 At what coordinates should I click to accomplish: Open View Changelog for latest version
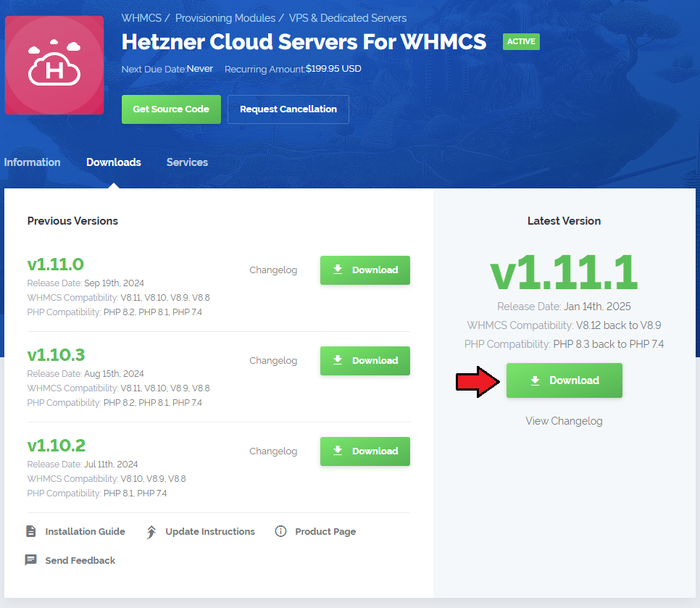click(x=564, y=421)
